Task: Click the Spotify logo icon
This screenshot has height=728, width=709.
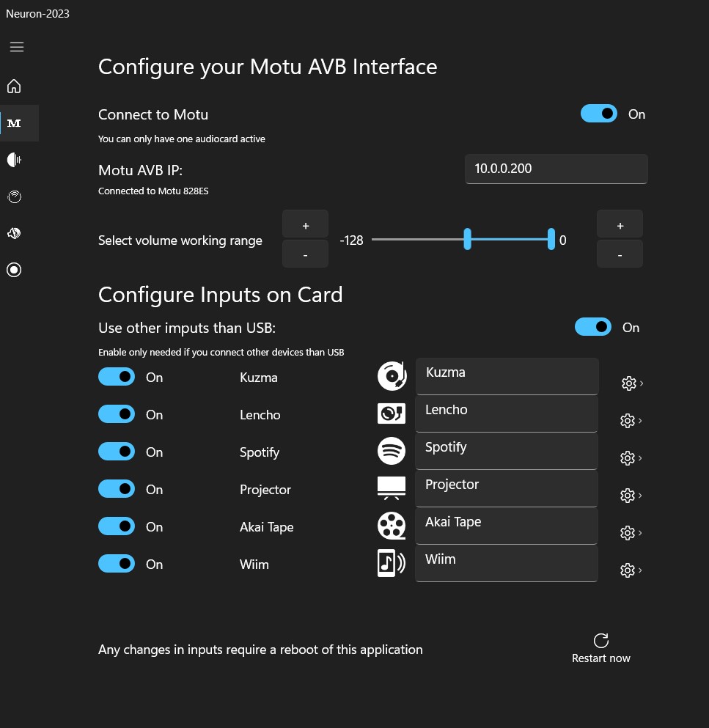Action: [x=392, y=451]
